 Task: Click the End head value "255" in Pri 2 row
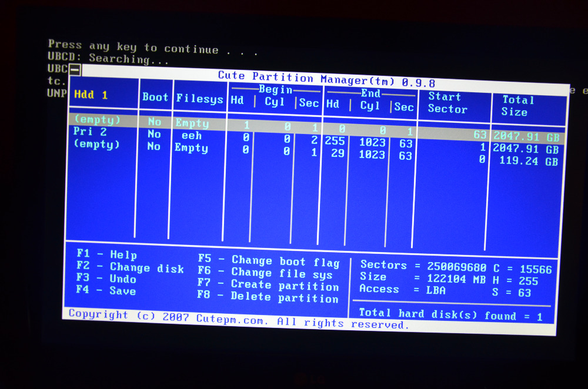coord(335,141)
